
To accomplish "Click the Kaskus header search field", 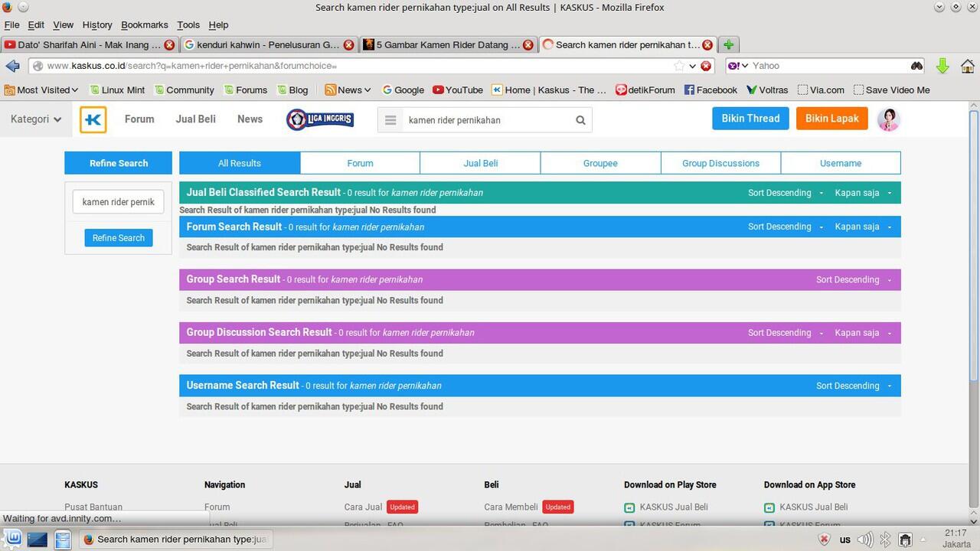I will (x=487, y=120).
